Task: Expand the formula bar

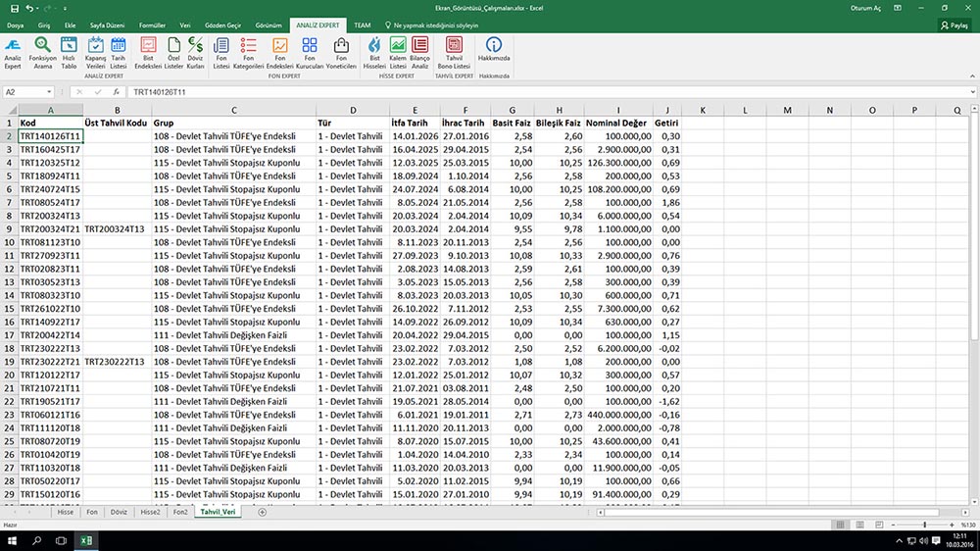Action: click(973, 92)
